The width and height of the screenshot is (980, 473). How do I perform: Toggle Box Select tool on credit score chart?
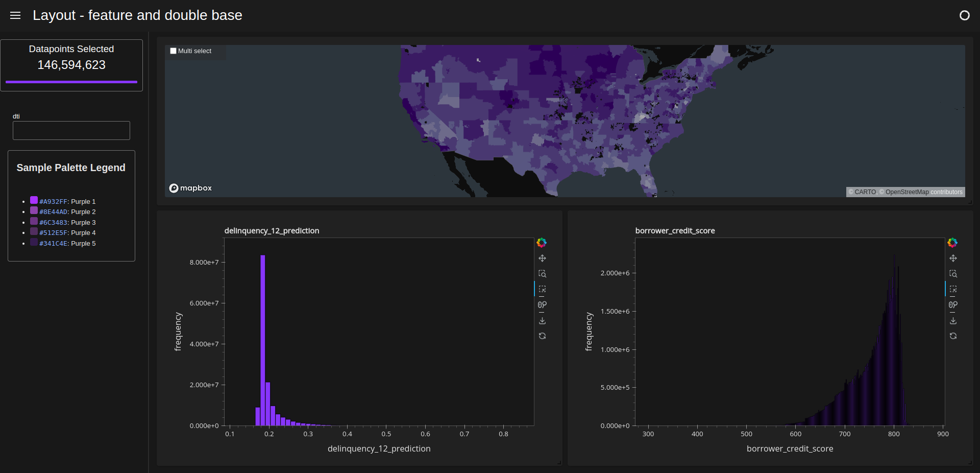tap(953, 289)
